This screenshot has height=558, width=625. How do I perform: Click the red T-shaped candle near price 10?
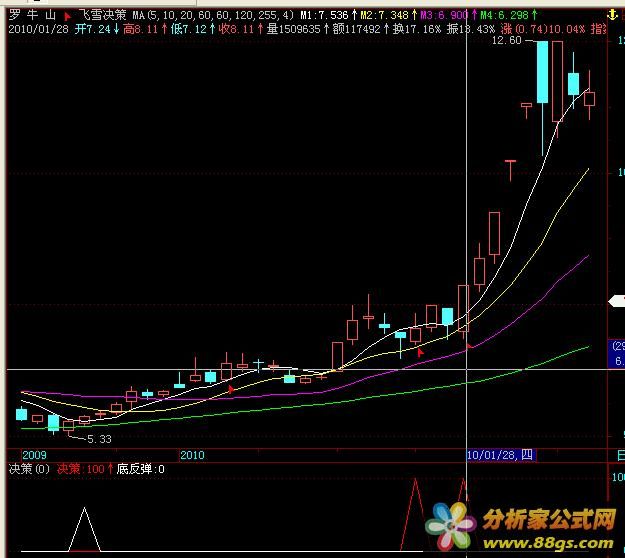click(x=510, y=162)
